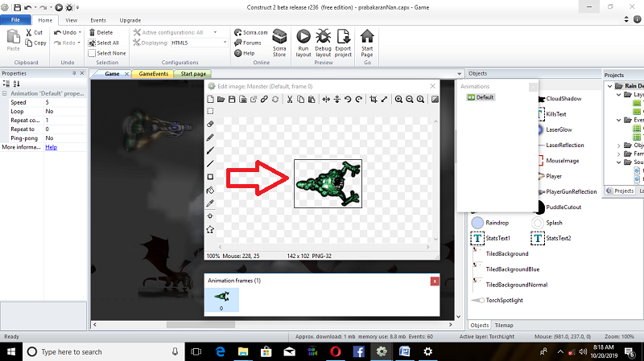This screenshot has height=361, width=644.
Task: Select the Brush tool
Action: tap(210, 150)
